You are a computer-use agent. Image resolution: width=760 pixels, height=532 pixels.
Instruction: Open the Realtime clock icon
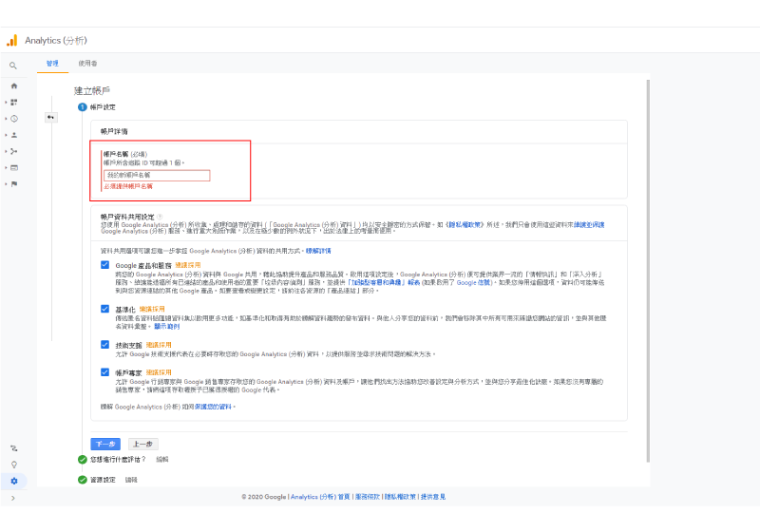(14, 119)
